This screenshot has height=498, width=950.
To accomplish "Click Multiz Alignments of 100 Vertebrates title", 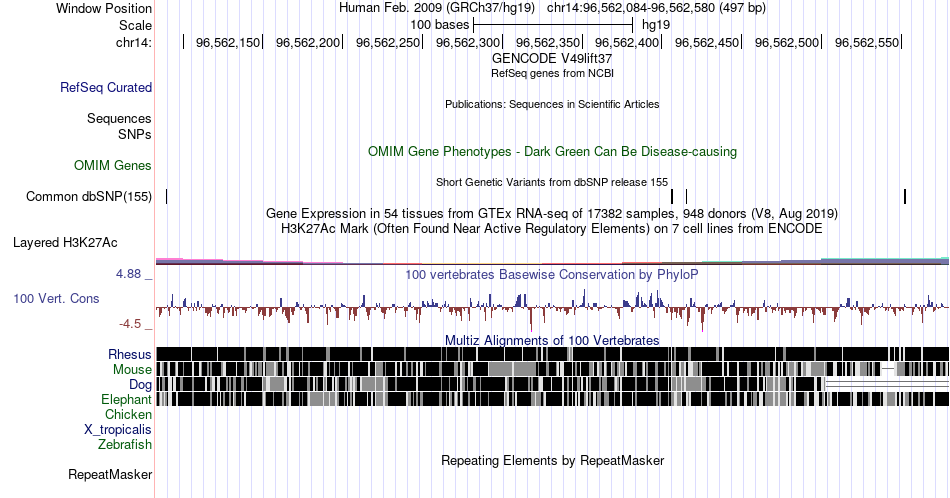I will pos(552,340).
